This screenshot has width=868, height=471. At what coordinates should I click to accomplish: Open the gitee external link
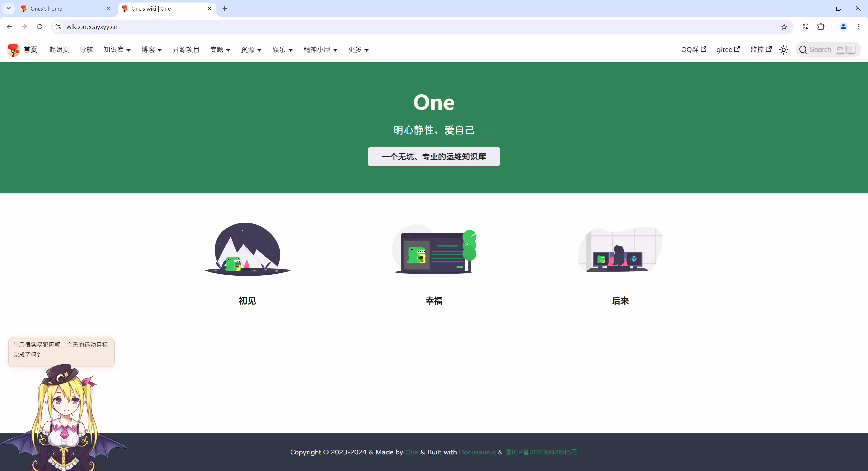tap(728, 50)
